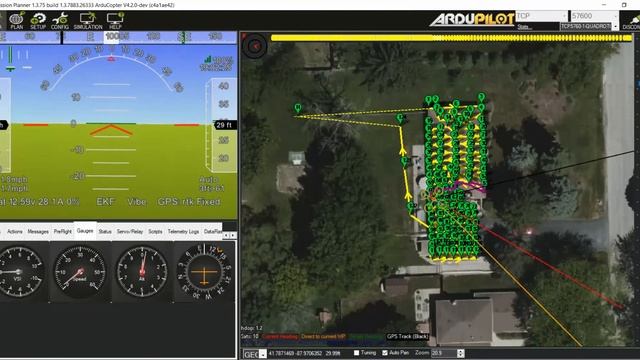The width and height of the screenshot is (640, 360).
Task: Enable the Tuning checkbox
Action: [x=356, y=353]
